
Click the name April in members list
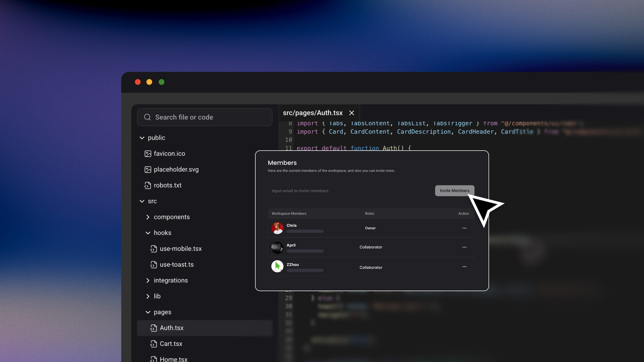(x=291, y=245)
